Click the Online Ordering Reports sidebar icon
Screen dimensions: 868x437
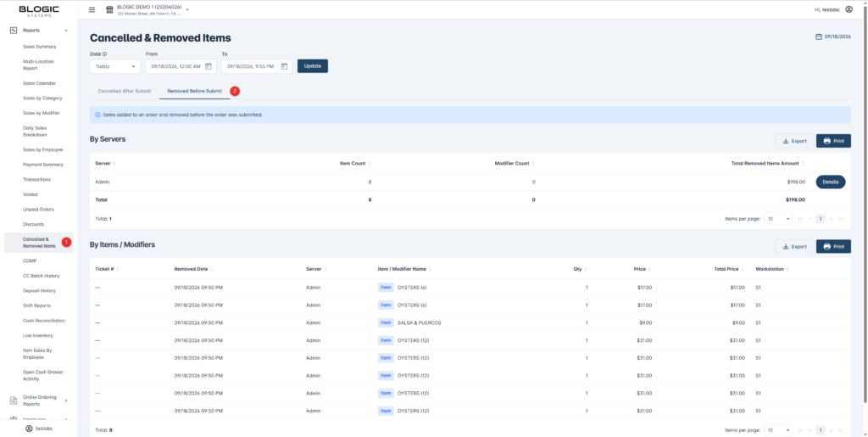click(14, 401)
